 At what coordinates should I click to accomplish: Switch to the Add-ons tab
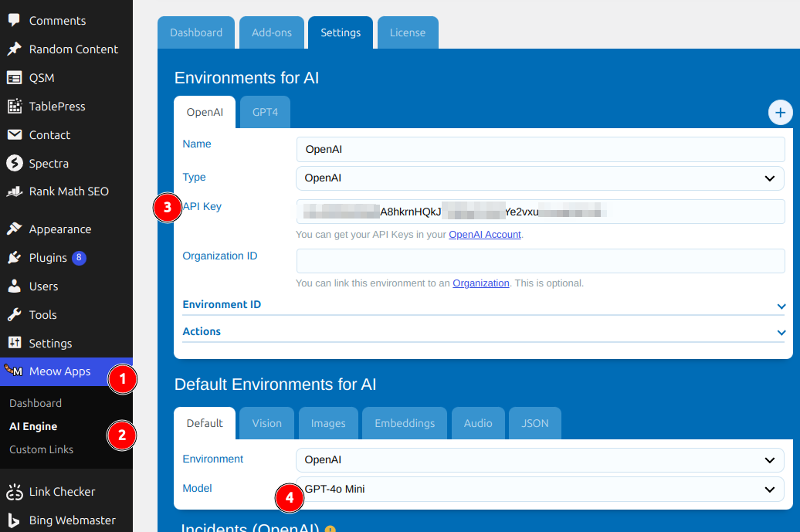click(x=272, y=32)
